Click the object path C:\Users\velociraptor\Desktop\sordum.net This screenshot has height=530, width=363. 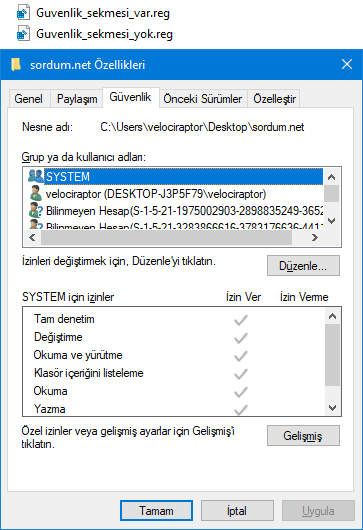202,127
